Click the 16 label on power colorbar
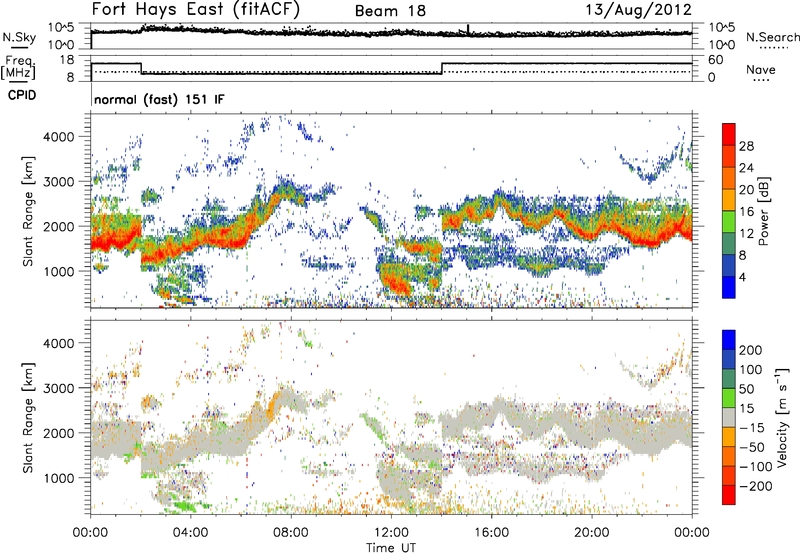Screen dimensions: 800x554 tap(746, 212)
